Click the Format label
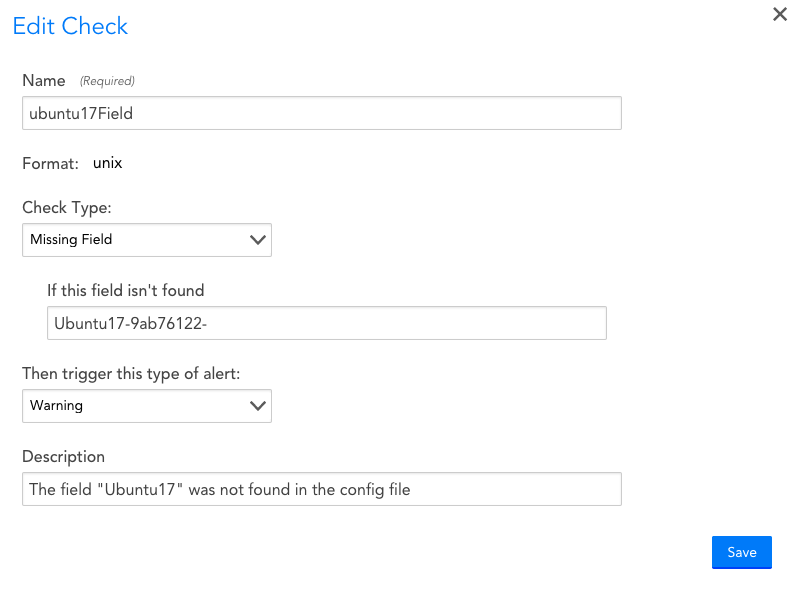 click(x=51, y=164)
